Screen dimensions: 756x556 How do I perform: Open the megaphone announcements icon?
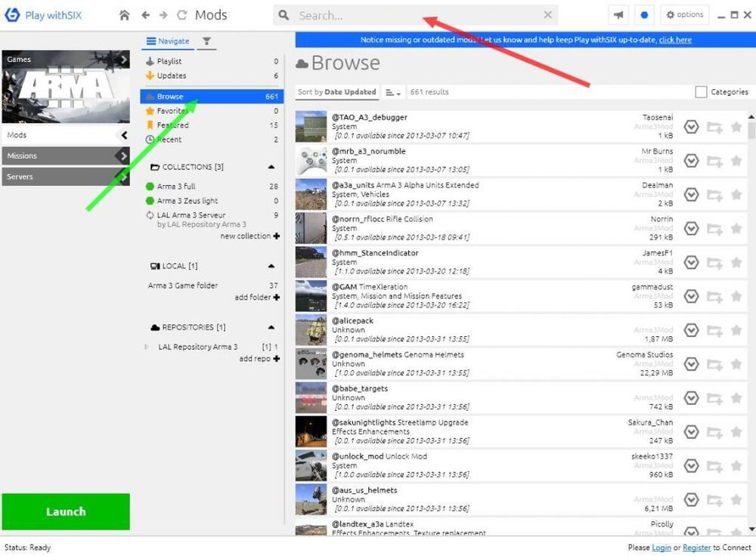click(x=618, y=15)
